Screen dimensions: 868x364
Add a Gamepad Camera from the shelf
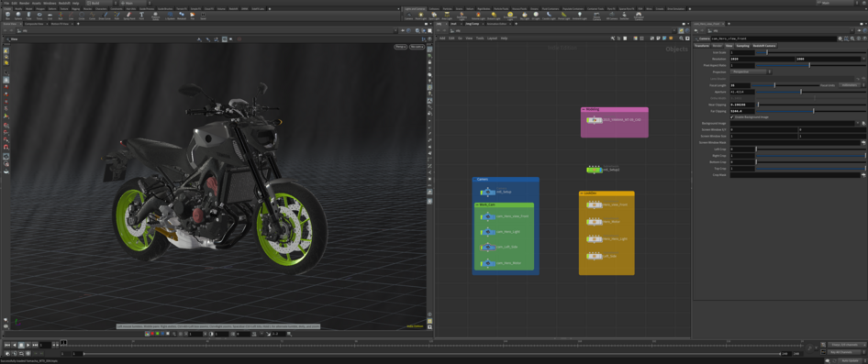(639, 17)
